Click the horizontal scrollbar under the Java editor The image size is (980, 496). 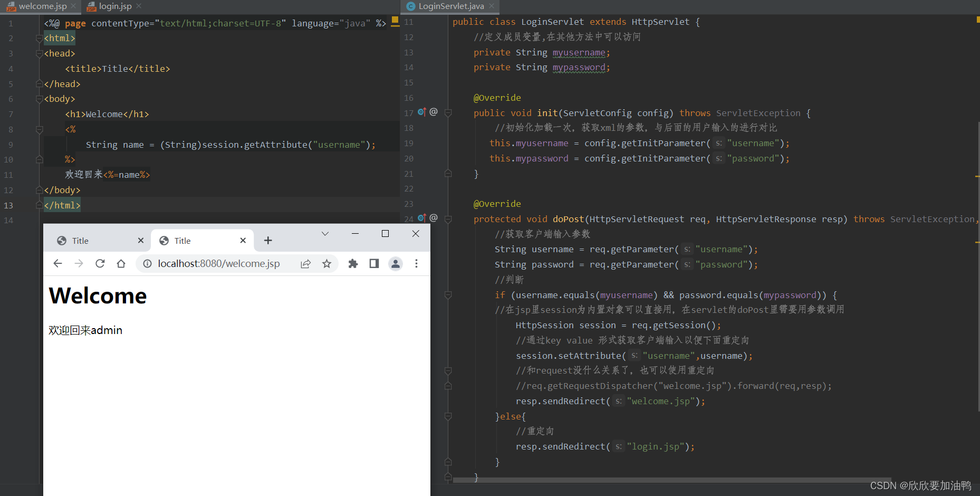click(672, 480)
